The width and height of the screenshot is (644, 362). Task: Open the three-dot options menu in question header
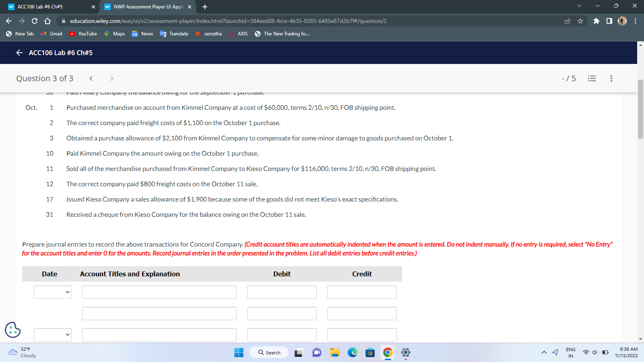click(x=611, y=78)
